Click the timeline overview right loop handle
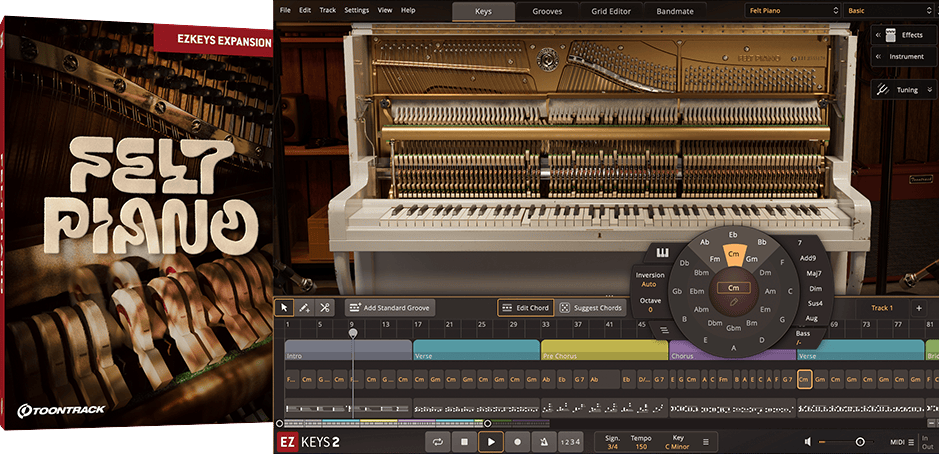Screen dimensions: 939x454 click(487, 423)
